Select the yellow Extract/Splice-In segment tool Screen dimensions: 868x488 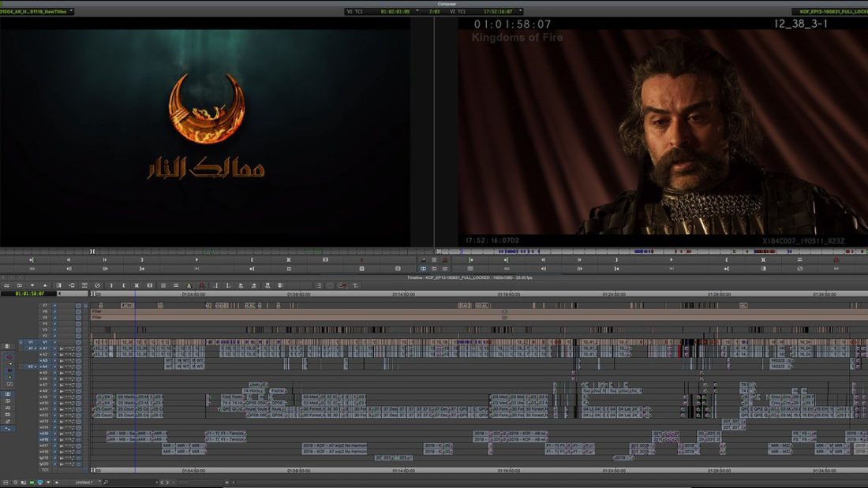point(9,364)
